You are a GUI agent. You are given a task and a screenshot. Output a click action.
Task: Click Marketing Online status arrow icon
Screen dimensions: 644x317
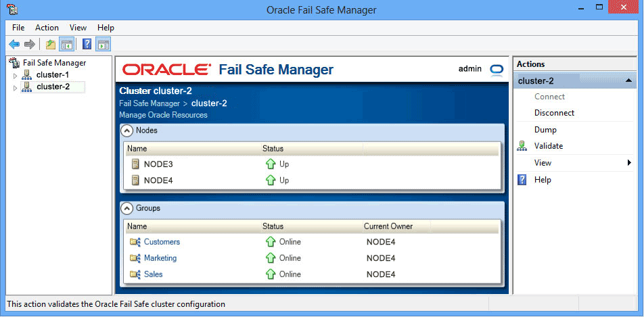click(271, 258)
